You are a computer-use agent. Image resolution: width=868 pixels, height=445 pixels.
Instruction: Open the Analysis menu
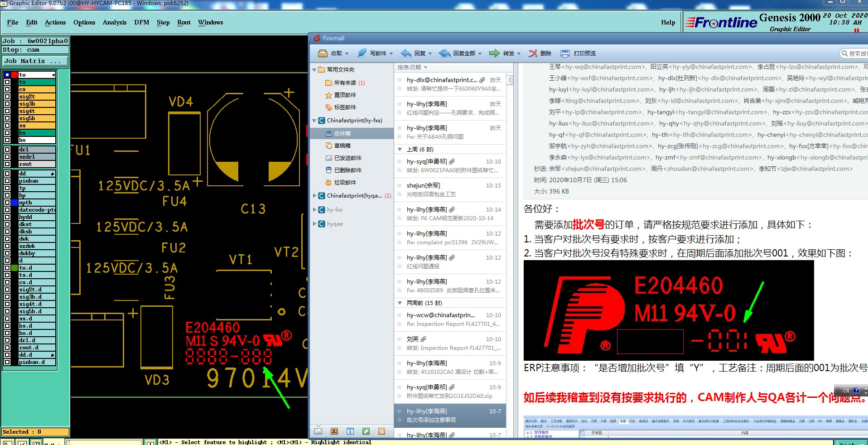pyautogui.click(x=115, y=22)
